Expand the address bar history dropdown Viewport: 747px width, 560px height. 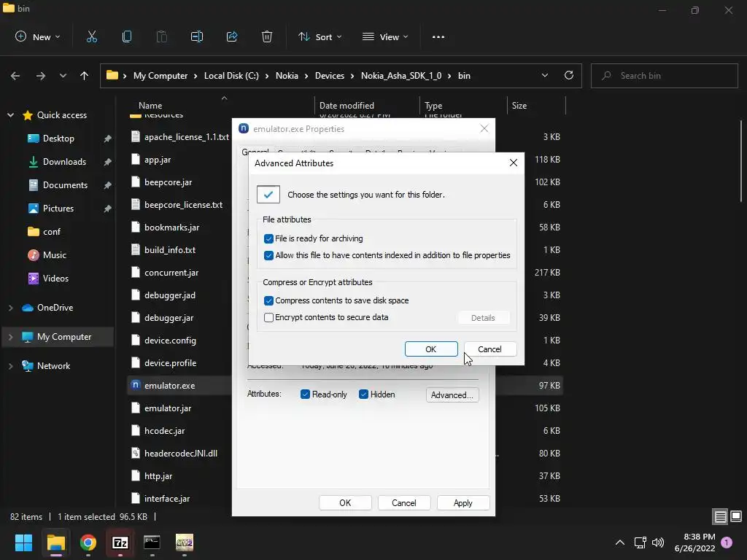click(544, 75)
